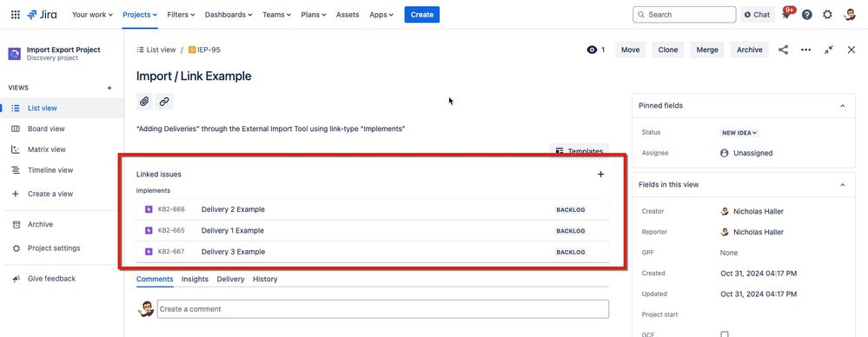Viewport: 868px width, 337px height.
Task: Open the app switcher grid icon
Action: coord(16,15)
